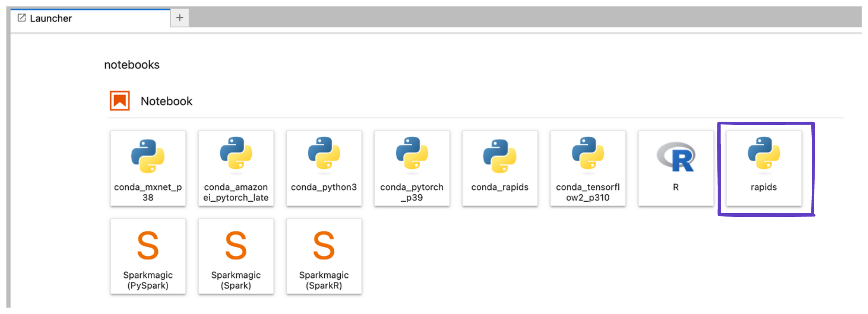This screenshot has height=314, width=868.
Task: Select the rapids kernel card
Action: point(763,169)
